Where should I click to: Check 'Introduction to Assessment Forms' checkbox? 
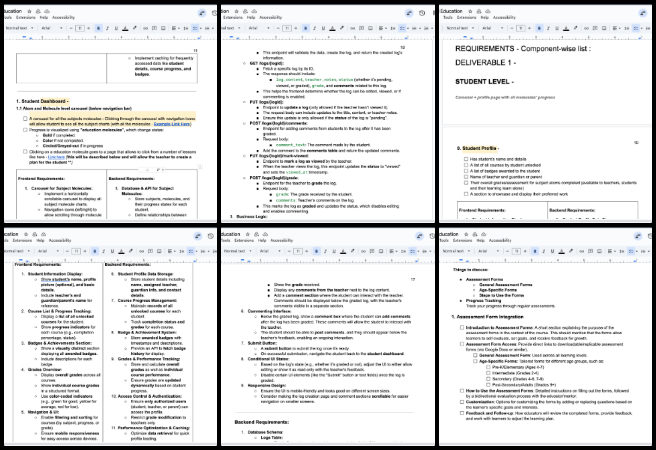coord(462,328)
